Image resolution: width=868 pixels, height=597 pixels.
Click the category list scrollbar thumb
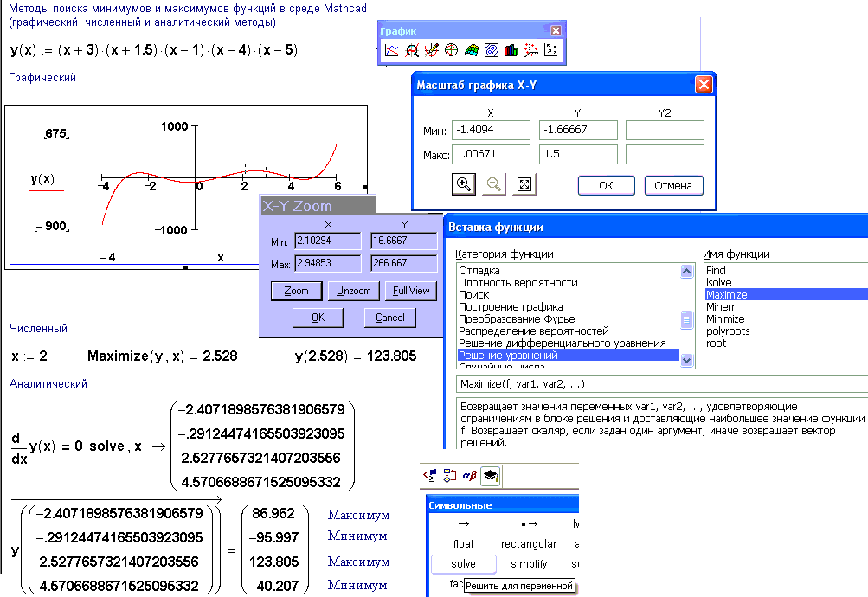686,320
